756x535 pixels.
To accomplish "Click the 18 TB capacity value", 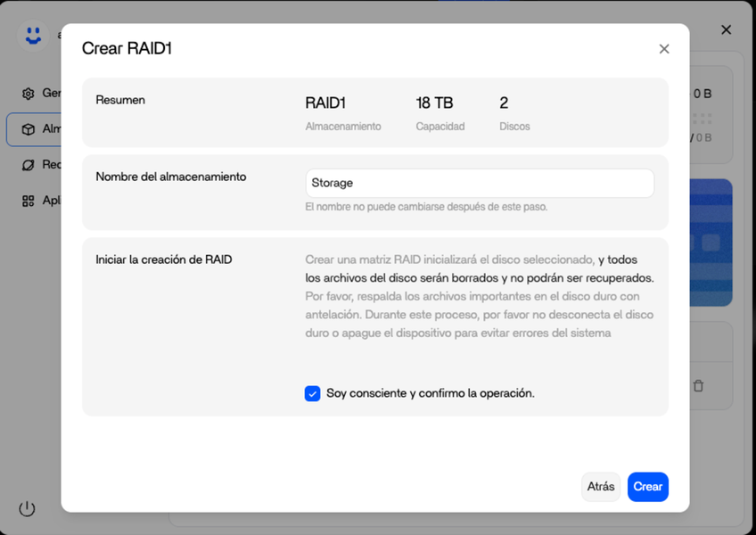I will click(x=434, y=103).
